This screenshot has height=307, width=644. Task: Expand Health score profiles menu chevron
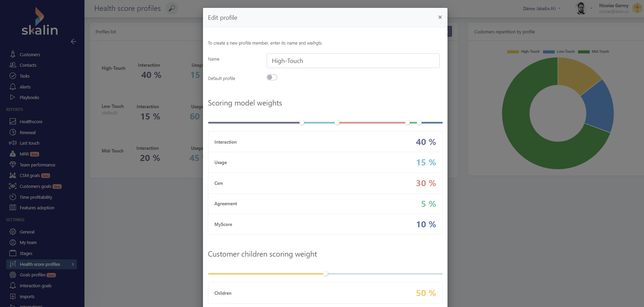click(73, 264)
